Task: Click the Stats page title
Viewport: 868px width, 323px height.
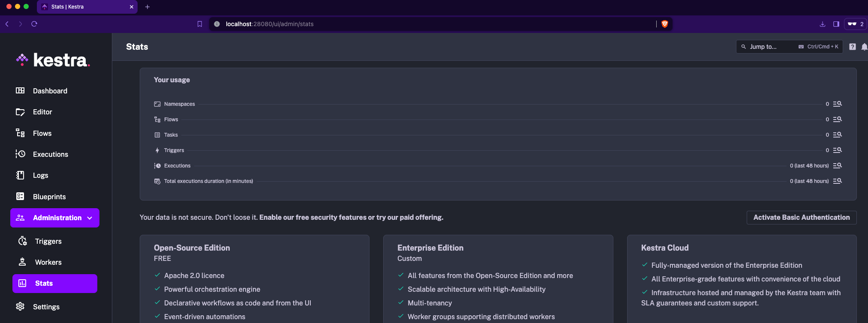Action: tap(137, 47)
